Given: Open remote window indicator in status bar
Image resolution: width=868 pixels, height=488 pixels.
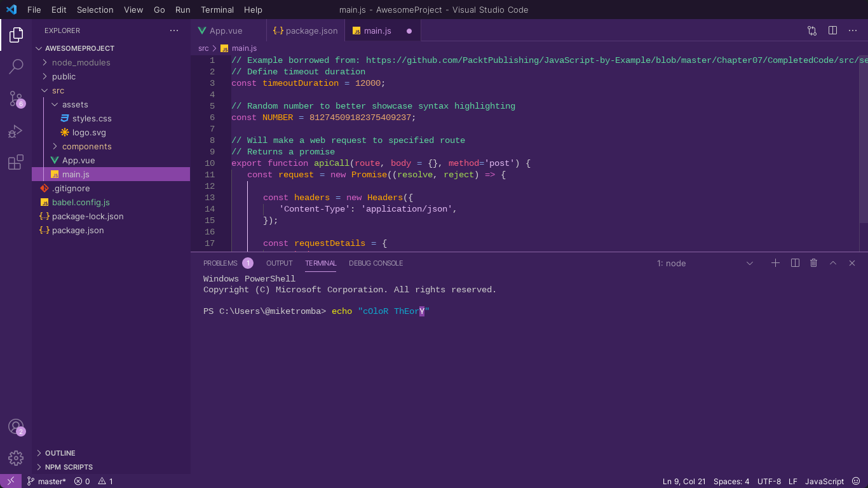Looking at the screenshot, I should tap(11, 481).
